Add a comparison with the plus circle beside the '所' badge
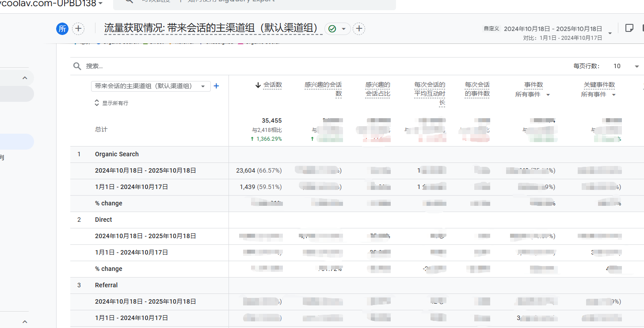 [x=78, y=29]
